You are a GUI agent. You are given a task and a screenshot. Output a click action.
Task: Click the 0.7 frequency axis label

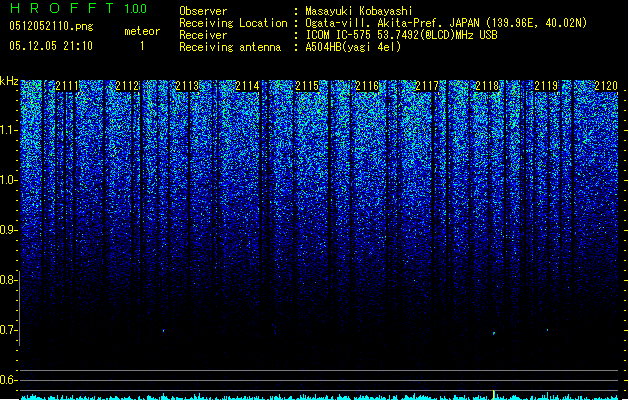pos(9,330)
